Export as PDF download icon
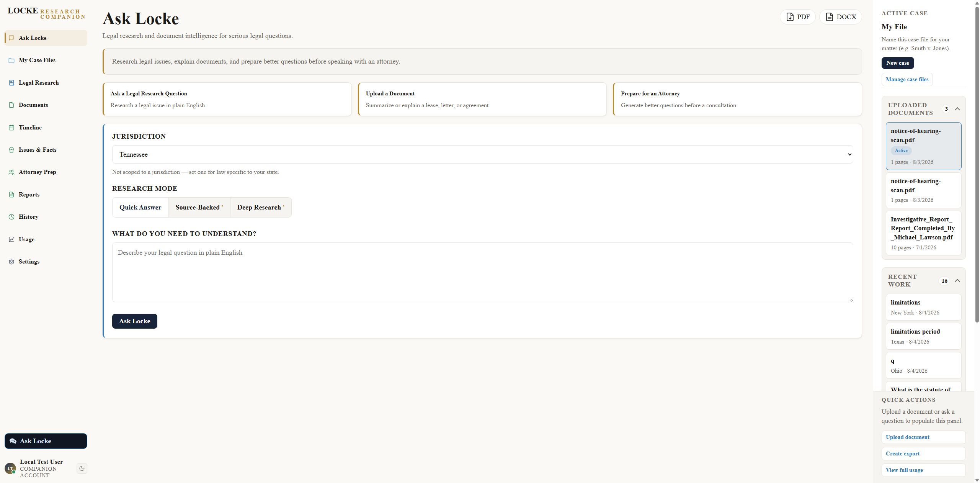This screenshot has width=980, height=483. point(790,17)
